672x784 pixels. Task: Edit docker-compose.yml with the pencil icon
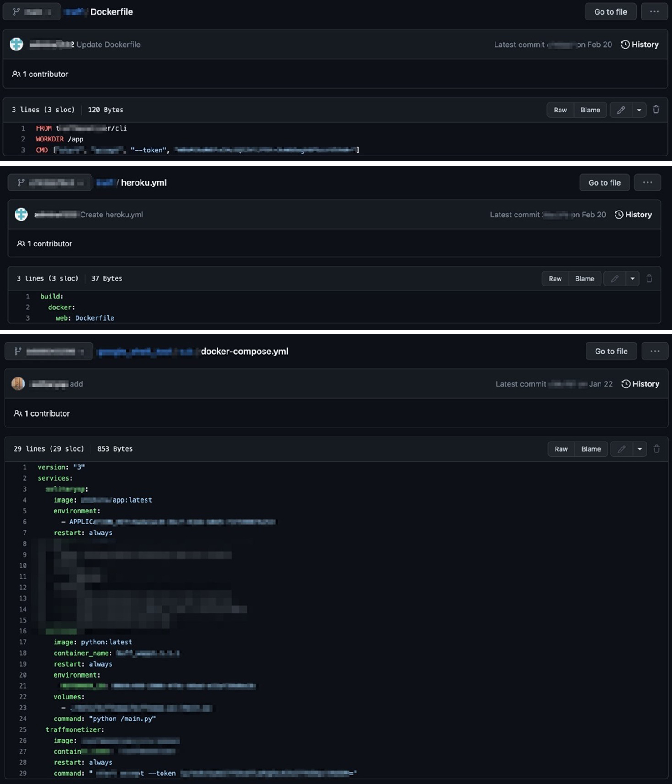click(621, 449)
